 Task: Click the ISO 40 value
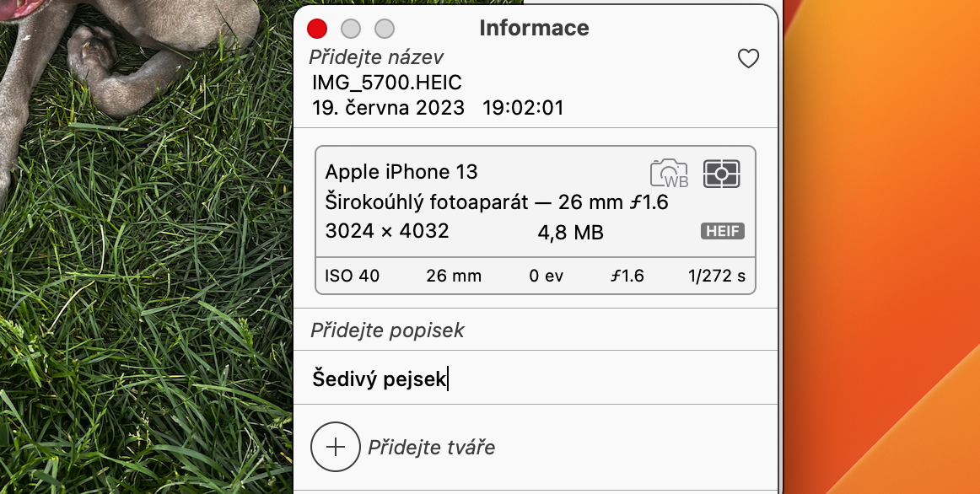tap(352, 277)
